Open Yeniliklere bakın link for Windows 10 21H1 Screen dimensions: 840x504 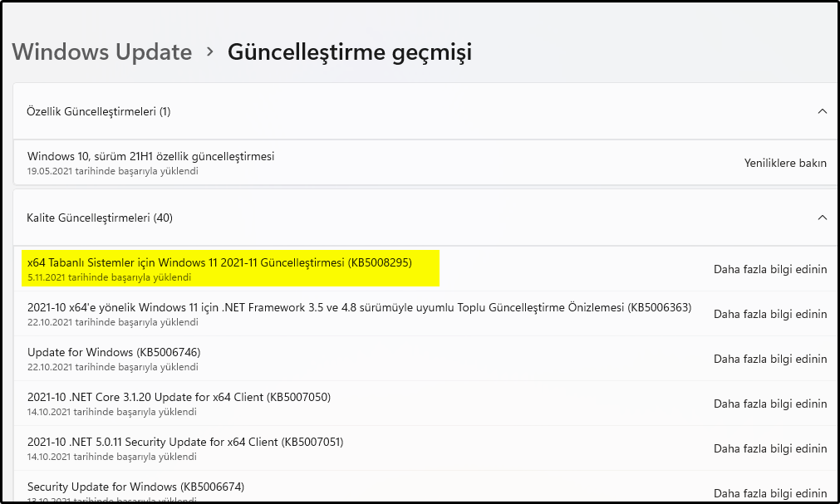[x=785, y=163]
